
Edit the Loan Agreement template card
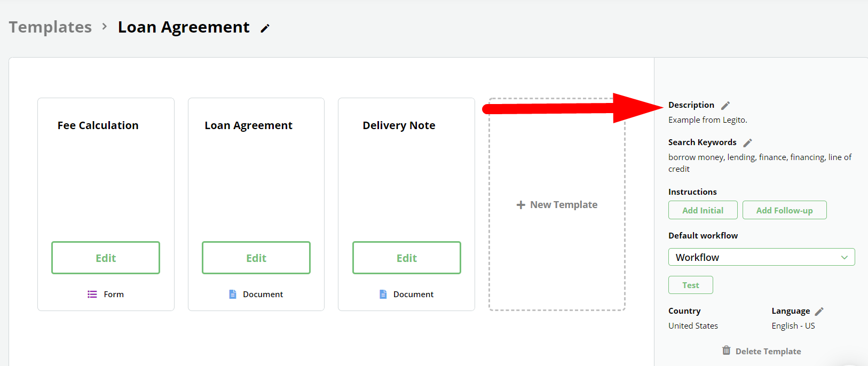click(x=256, y=258)
